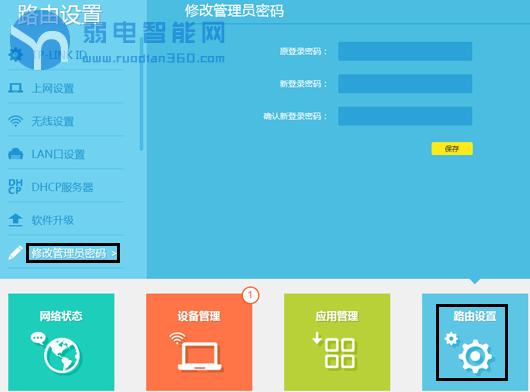Click the Wi-Fi icon beside 无线设置
The image size is (530, 392).
point(16,121)
